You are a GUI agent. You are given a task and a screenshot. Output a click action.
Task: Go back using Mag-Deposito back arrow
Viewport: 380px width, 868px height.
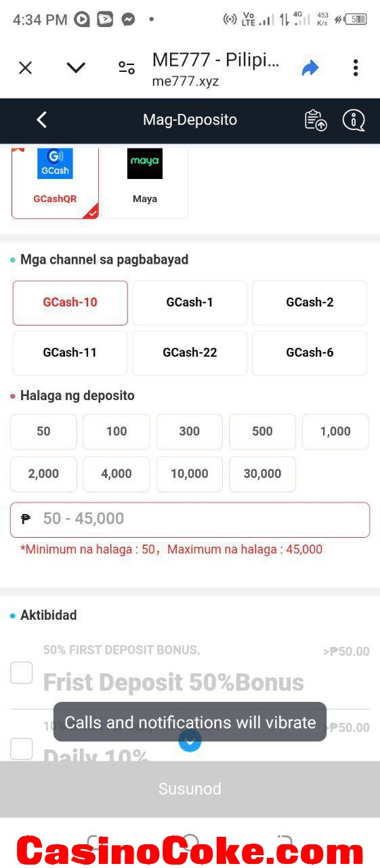41,120
